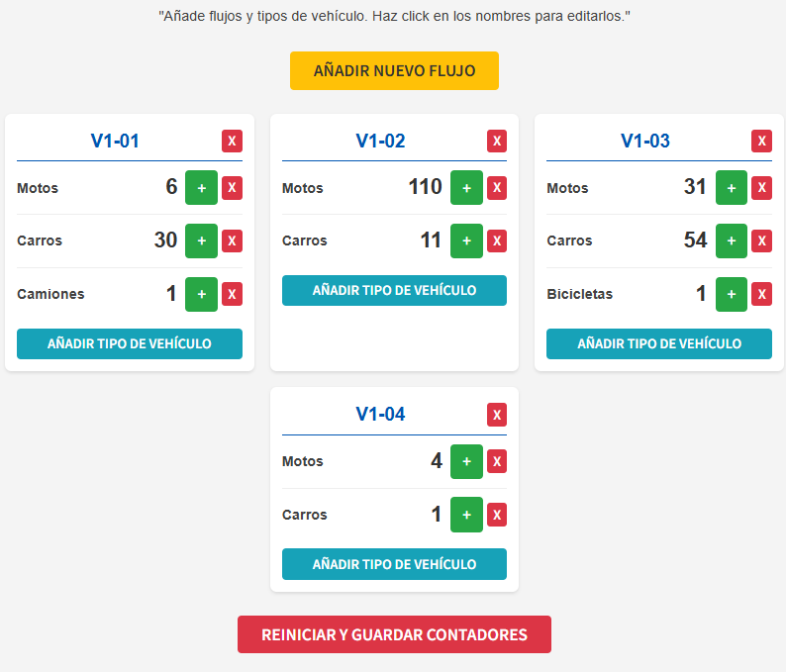This screenshot has width=786, height=672.
Task: Remove Carros row from V1-01
Action: [232, 240]
